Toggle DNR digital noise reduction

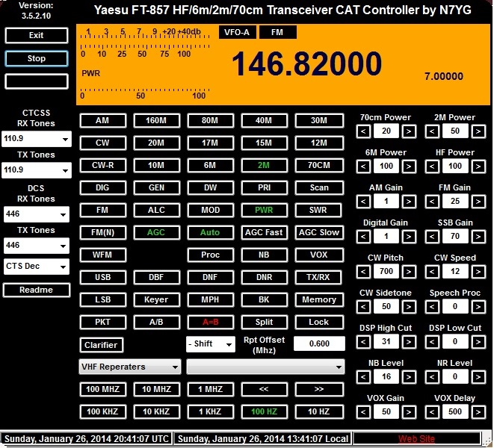pos(264,277)
